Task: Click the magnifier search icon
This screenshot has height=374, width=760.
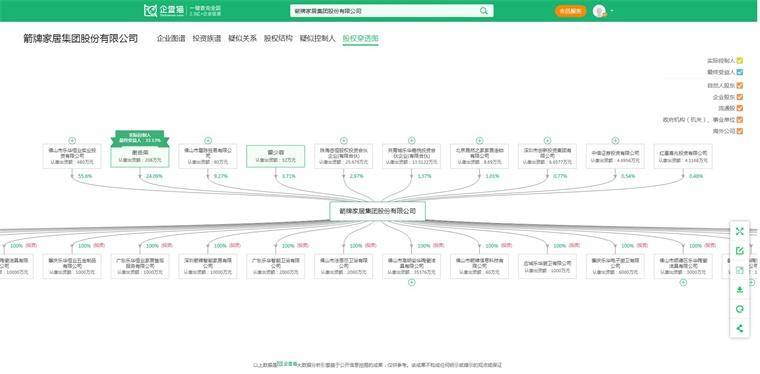Action: (484, 11)
